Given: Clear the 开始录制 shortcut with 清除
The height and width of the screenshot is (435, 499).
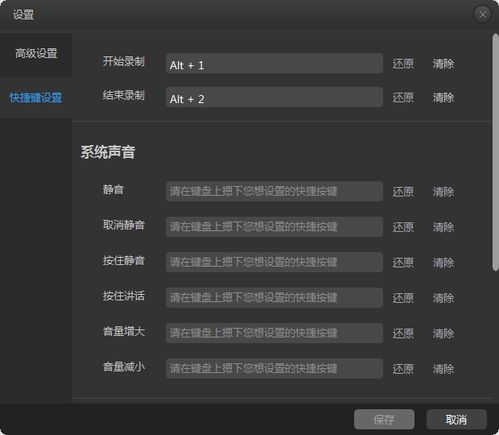Looking at the screenshot, I should [443, 64].
